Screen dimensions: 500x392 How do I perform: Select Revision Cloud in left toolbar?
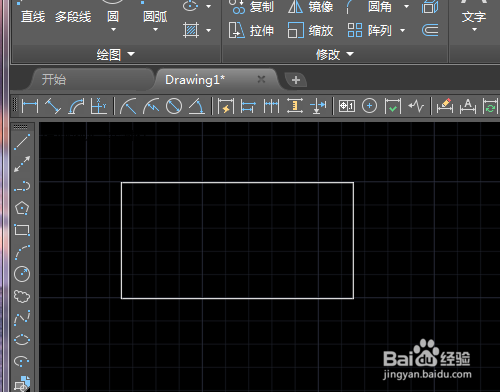pos(22,296)
